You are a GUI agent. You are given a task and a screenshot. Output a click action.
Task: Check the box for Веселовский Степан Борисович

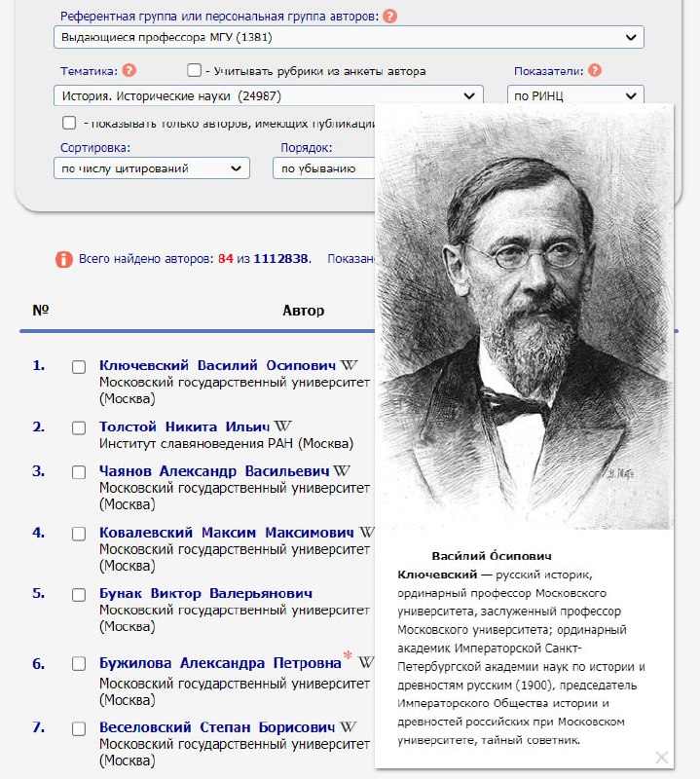79,728
